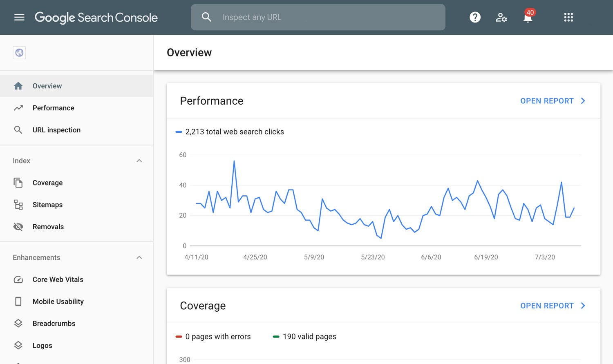The width and height of the screenshot is (613, 364).
Task: Click the Index section label
Action: point(21,161)
